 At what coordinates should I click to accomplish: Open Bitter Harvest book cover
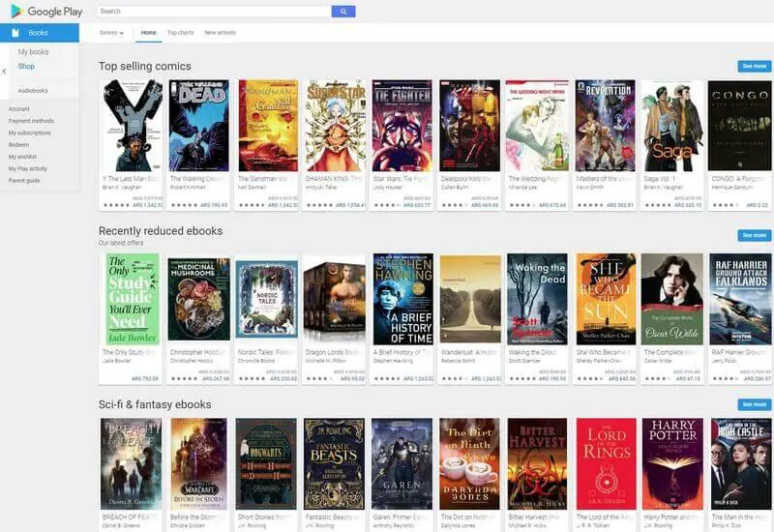(x=537, y=464)
